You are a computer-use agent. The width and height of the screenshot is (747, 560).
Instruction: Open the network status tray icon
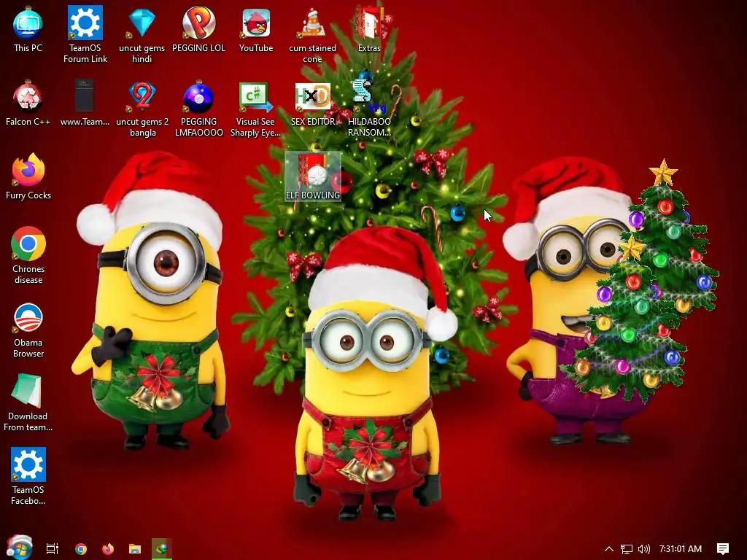coord(627,548)
